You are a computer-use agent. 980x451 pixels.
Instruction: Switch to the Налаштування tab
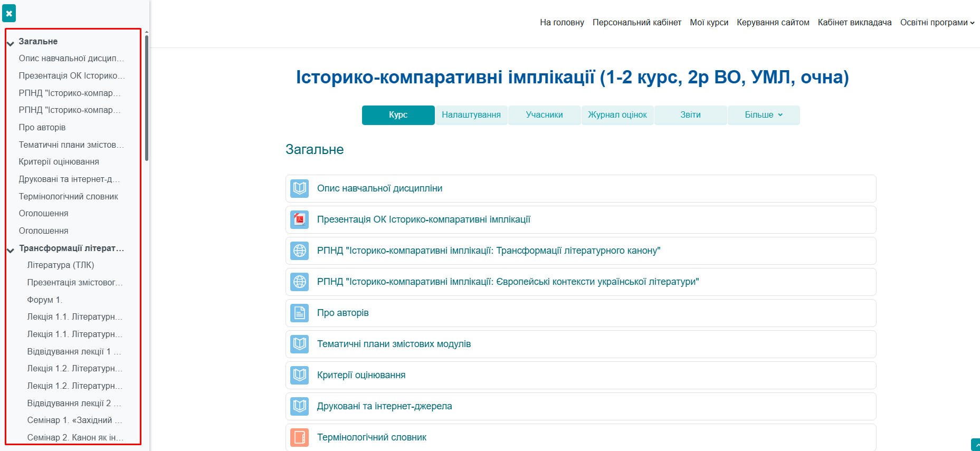[x=471, y=115]
